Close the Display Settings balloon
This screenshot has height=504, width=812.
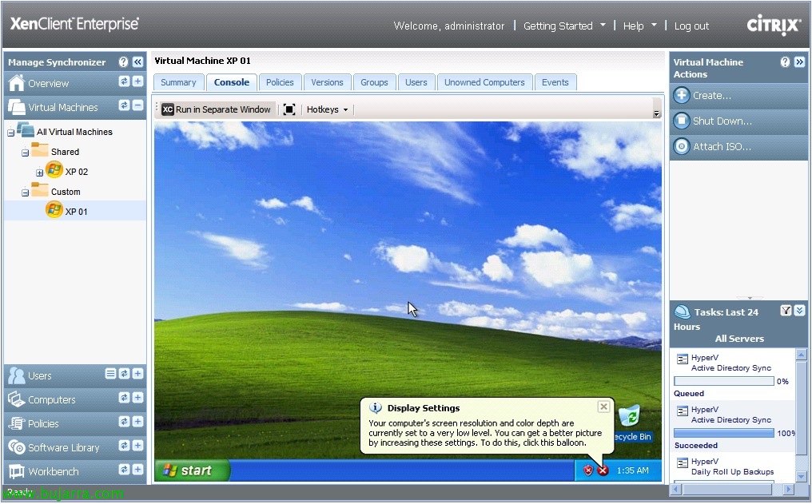click(603, 407)
